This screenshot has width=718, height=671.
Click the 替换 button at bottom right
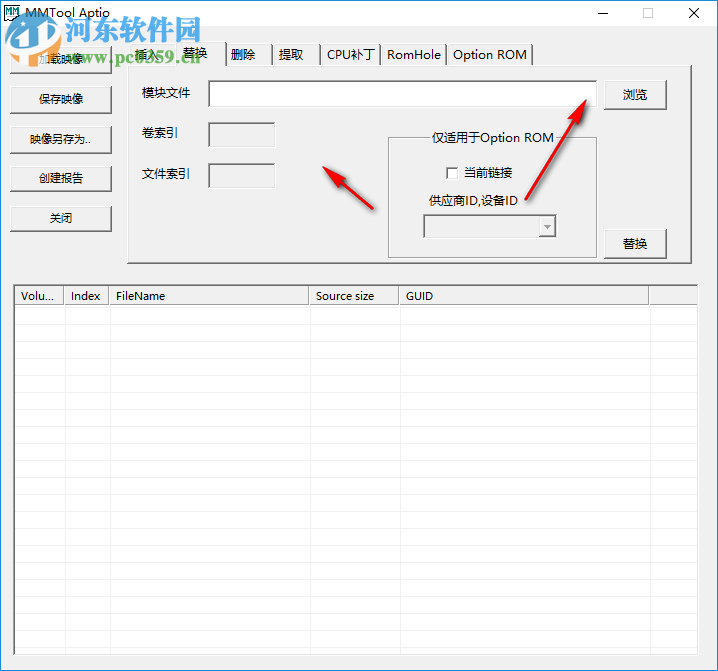pyautogui.click(x=635, y=244)
